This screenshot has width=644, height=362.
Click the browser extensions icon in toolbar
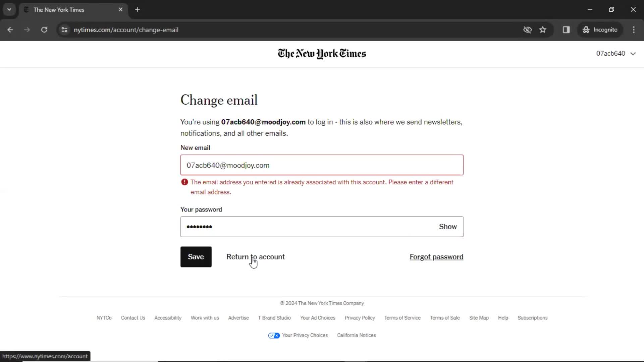pos(566,29)
